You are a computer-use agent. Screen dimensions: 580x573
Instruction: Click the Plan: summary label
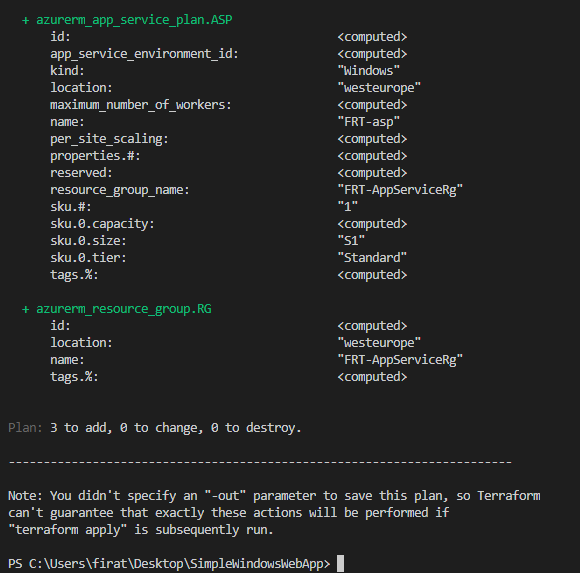coord(25,428)
